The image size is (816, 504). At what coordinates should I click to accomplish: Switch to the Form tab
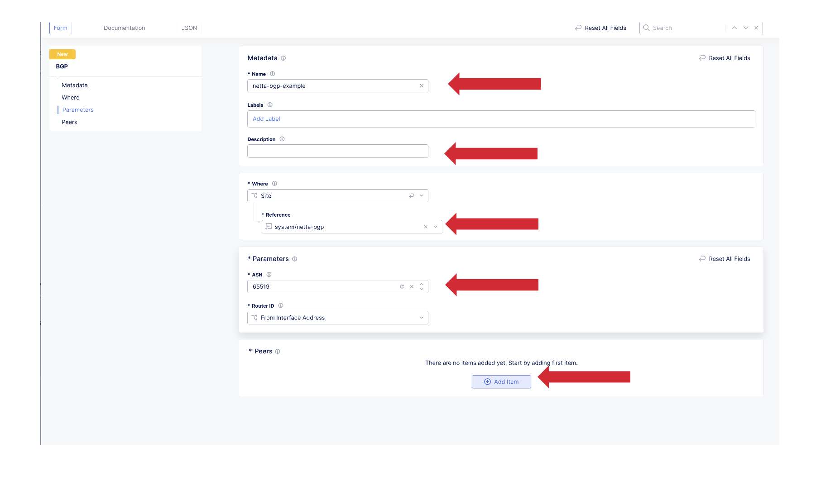click(x=60, y=28)
